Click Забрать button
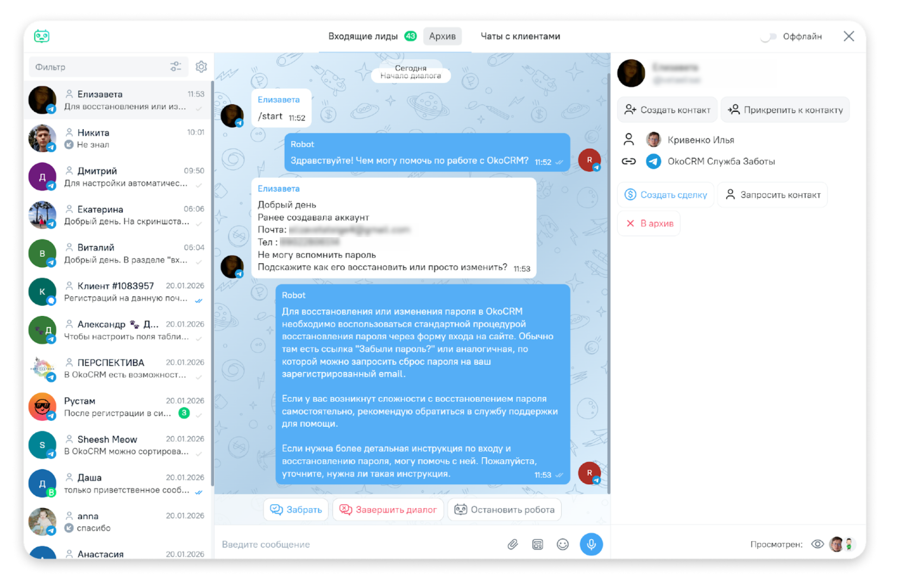Screen dimensions: 899x588 click(296, 509)
